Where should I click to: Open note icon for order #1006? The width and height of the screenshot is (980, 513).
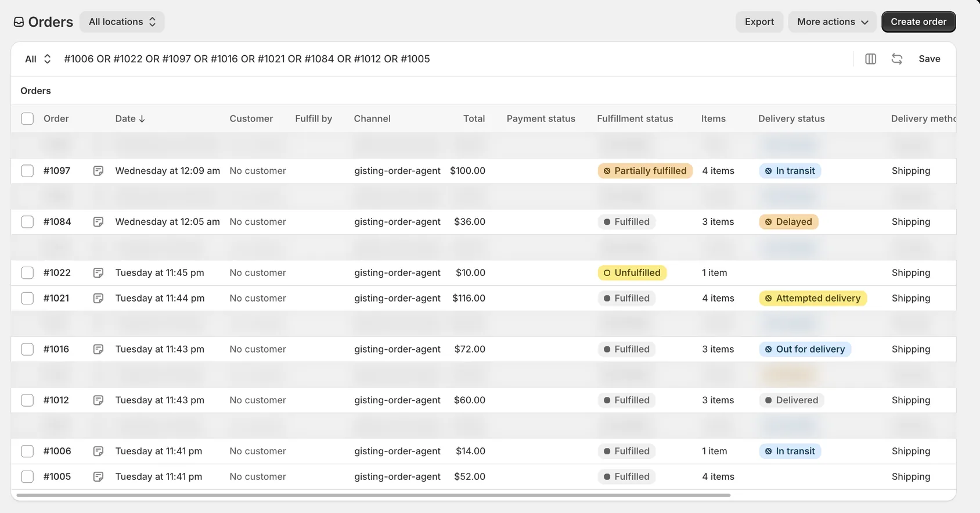click(98, 451)
